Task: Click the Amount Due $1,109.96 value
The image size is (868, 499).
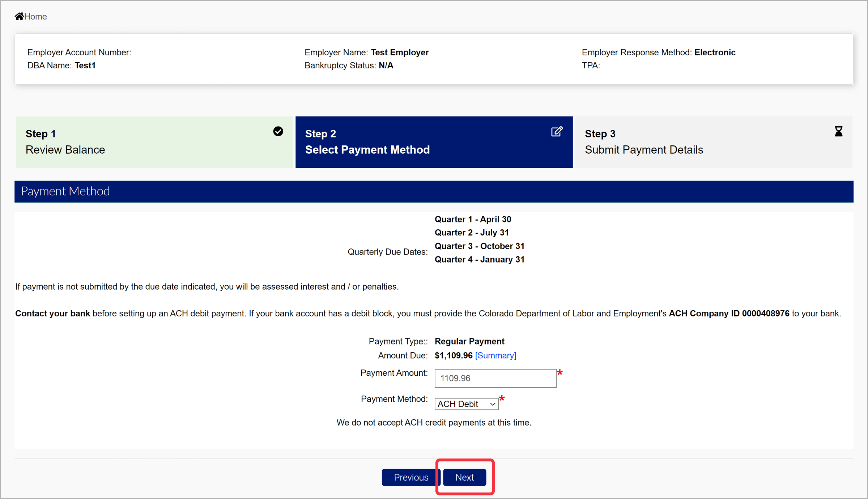Action: (x=453, y=355)
